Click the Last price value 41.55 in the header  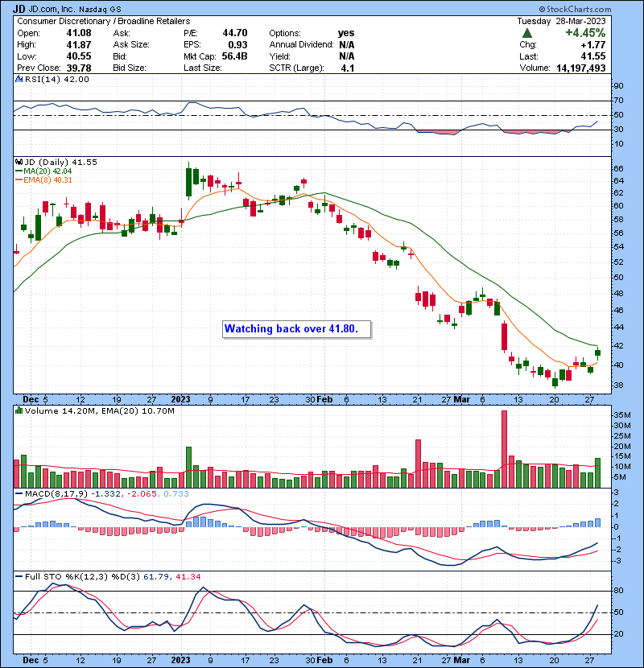[593, 56]
